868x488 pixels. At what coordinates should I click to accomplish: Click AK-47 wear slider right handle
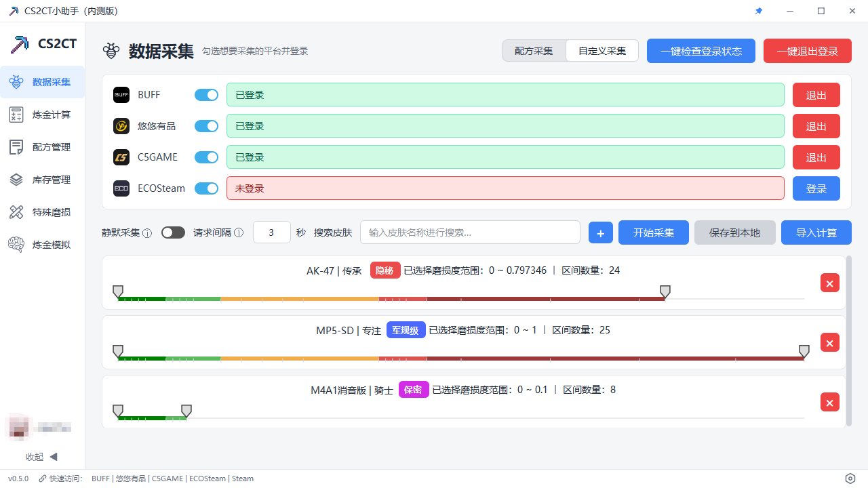pyautogui.click(x=665, y=291)
